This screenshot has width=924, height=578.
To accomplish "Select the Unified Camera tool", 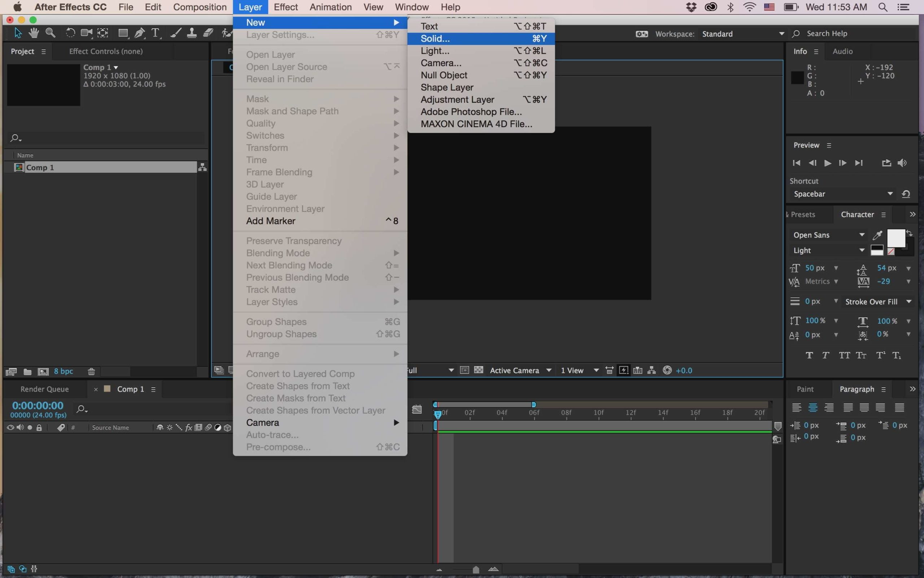I will pos(86,33).
